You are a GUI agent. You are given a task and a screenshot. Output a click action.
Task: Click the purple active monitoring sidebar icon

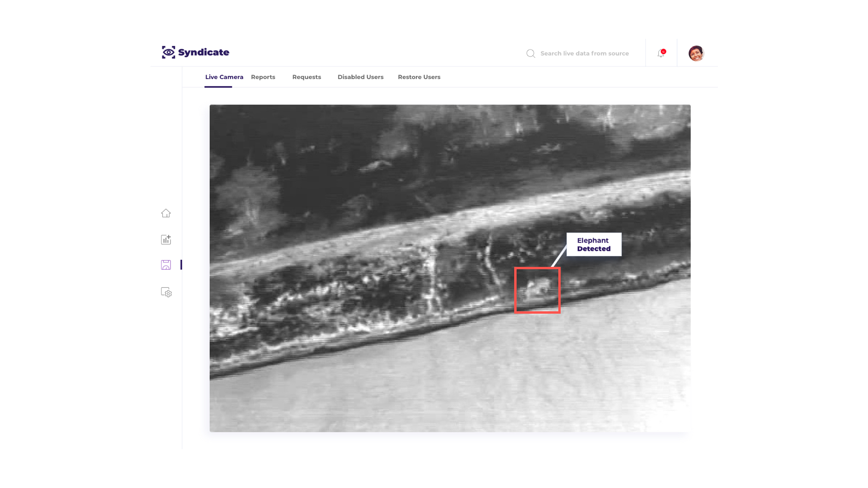click(166, 265)
